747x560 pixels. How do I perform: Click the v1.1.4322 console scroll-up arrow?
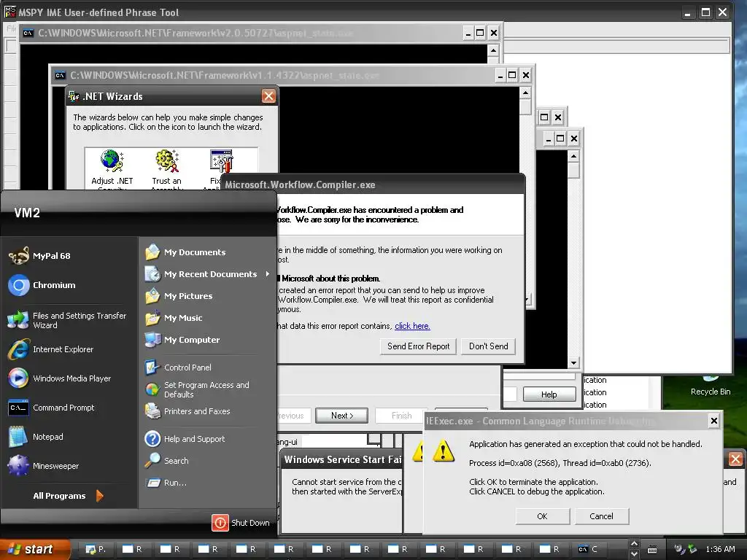click(x=525, y=93)
